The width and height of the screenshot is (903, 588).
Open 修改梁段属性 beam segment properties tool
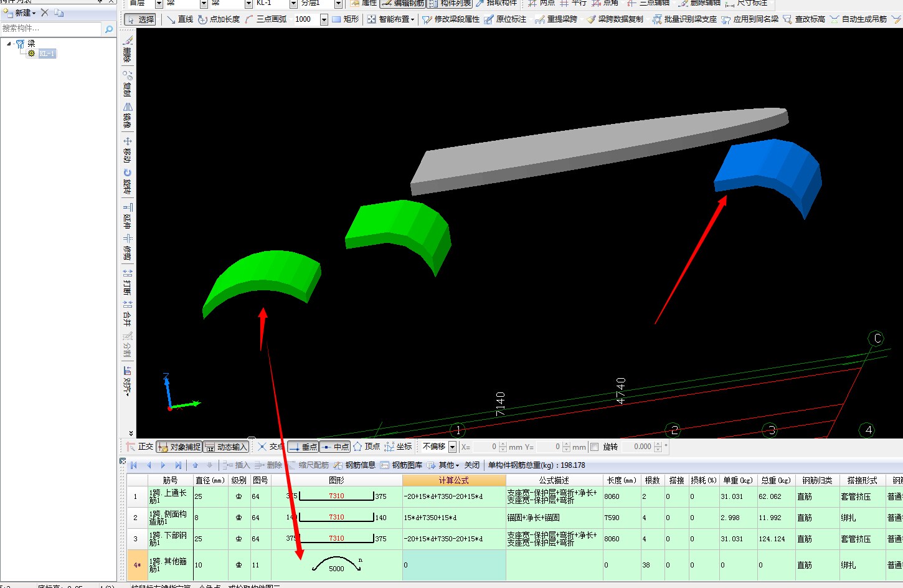pos(451,19)
